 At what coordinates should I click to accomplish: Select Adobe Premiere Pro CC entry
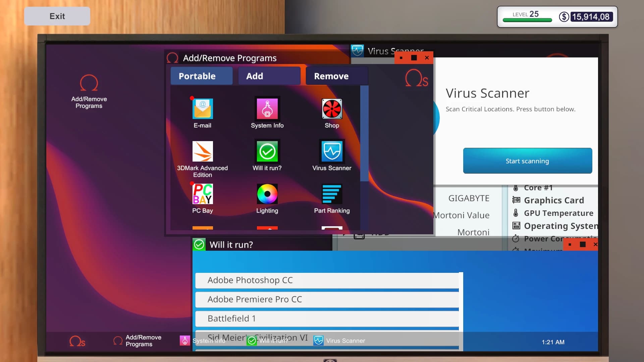[327, 299]
